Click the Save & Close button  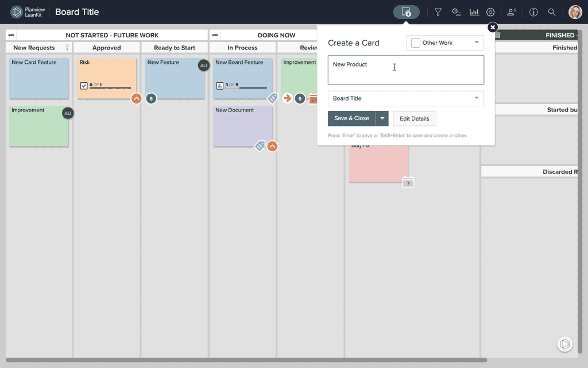tap(352, 118)
